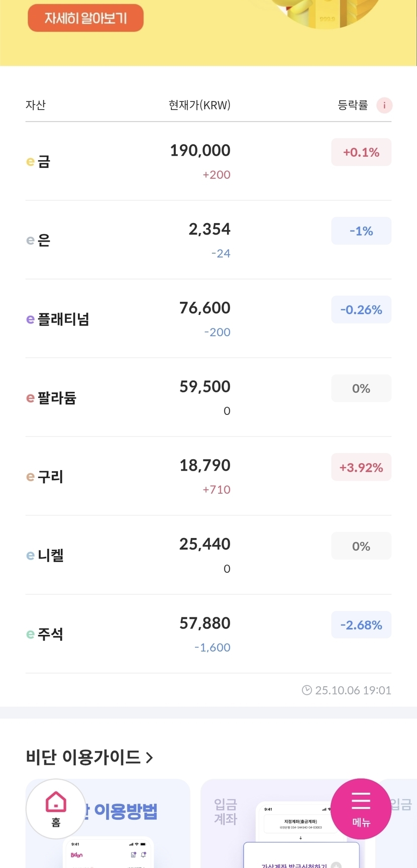Tap the +3.92% copper change badge
The height and width of the screenshot is (868, 417).
(361, 468)
